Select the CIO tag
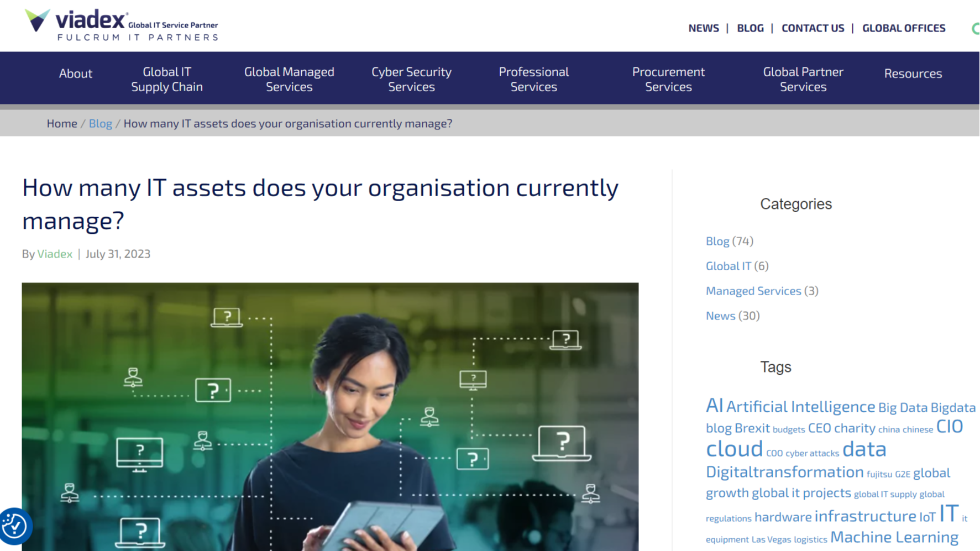 point(950,427)
